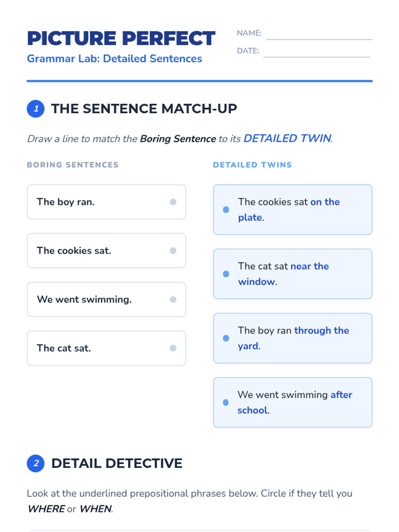This screenshot has height=532, width=399.
Task: Select the dot beside 'The cat sat.'
Action: tap(173, 348)
